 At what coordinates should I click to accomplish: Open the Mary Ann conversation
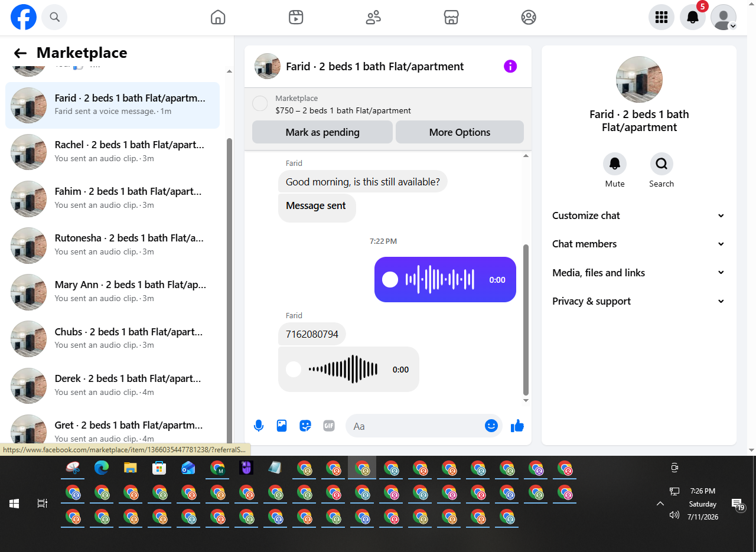pos(112,292)
